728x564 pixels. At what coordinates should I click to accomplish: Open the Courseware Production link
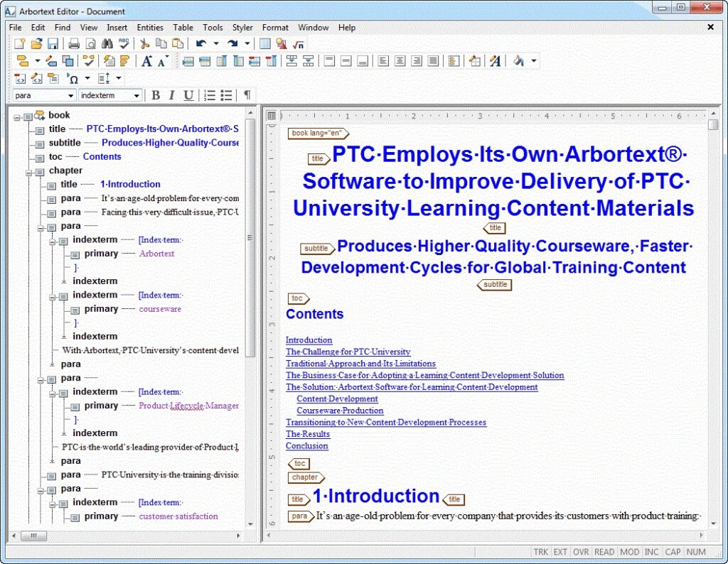(x=341, y=411)
